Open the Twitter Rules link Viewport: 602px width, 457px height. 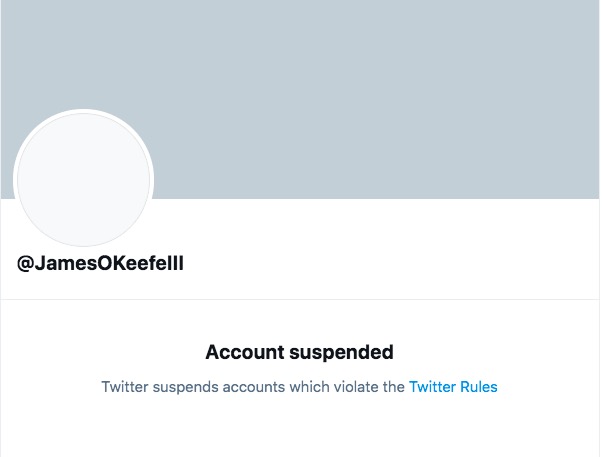click(x=453, y=386)
